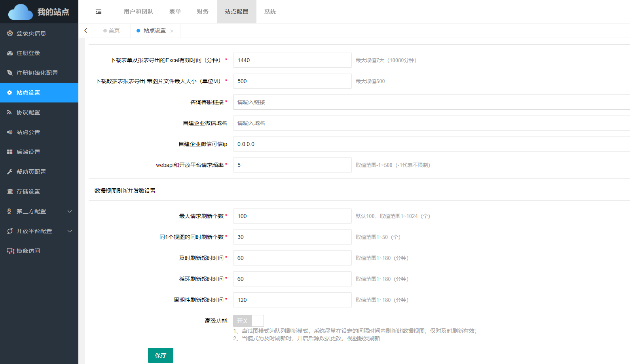
Task: Close the 站点设置 tab
Action: (172, 31)
